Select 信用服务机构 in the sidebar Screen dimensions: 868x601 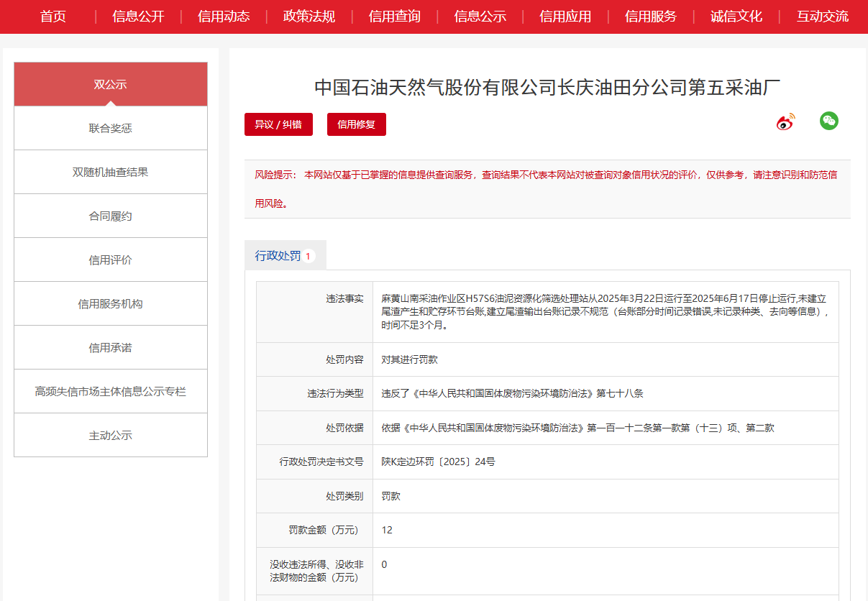[x=111, y=303]
